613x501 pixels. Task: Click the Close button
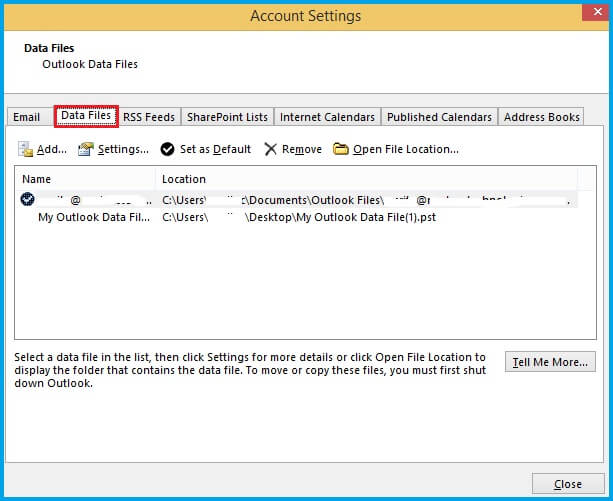point(568,484)
